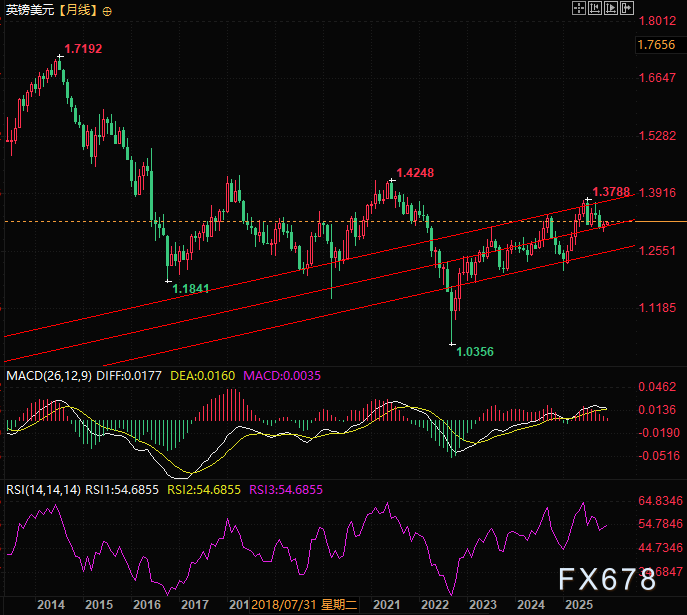
Task: Open the RSI(14,14,14) indicator settings label
Action: point(43,490)
